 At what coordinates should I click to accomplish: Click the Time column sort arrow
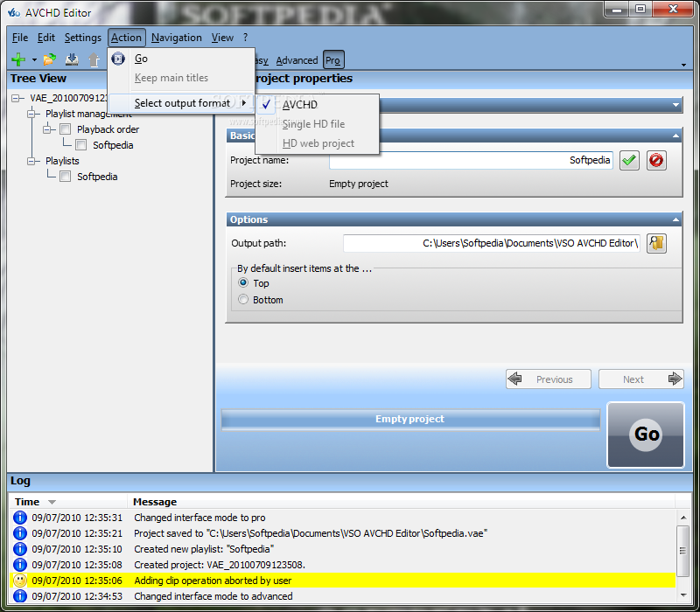click(x=52, y=502)
